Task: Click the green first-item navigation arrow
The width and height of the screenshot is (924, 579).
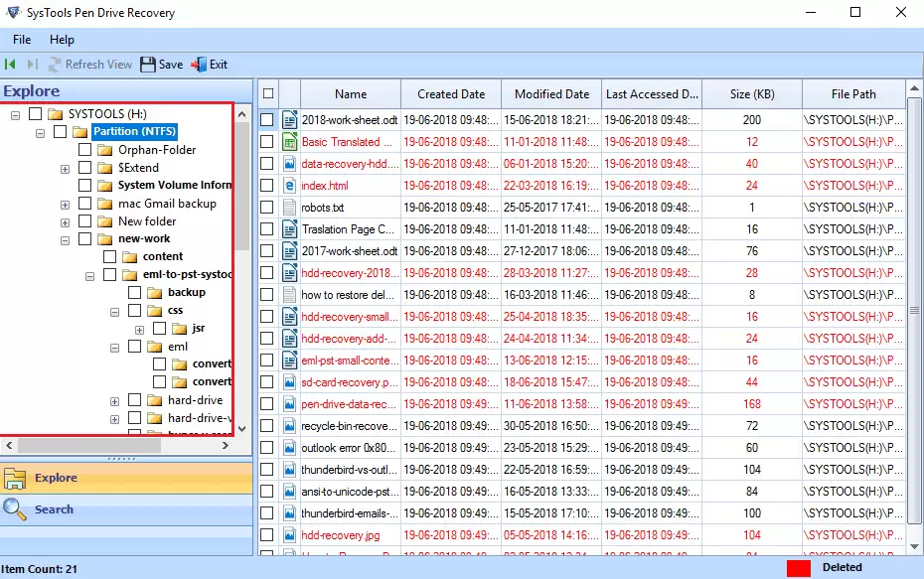Action: pyautogui.click(x=10, y=65)
